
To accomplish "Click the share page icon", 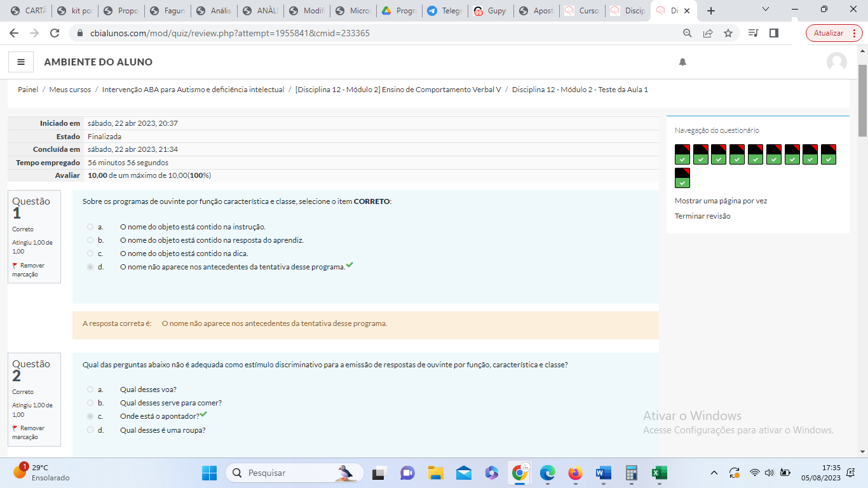I will pyautogui.click(x=708, y=33).
